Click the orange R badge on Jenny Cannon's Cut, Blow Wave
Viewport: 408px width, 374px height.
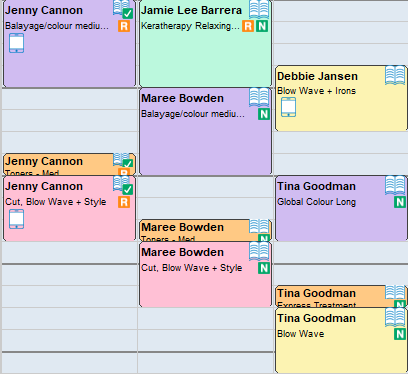124,202
